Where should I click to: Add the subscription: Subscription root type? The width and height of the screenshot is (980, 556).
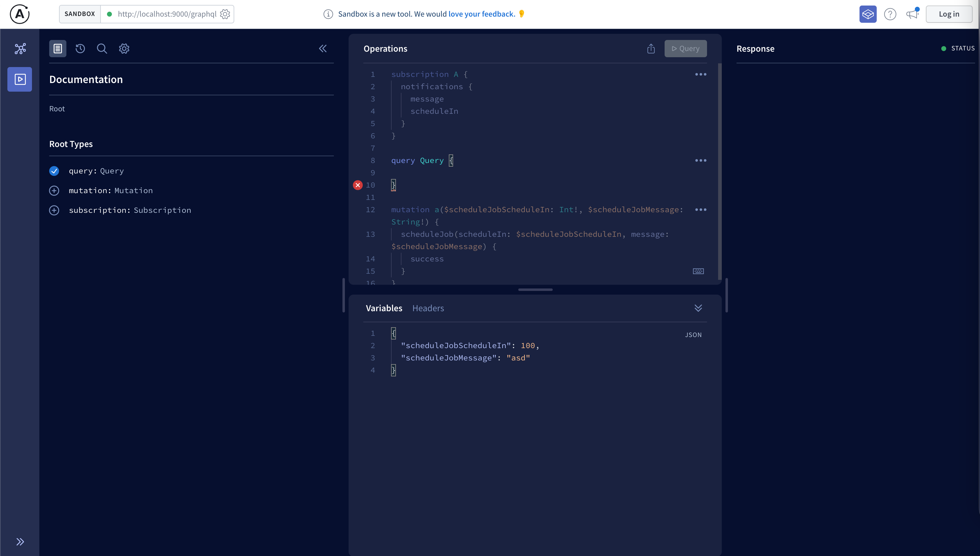coord(54,210)
